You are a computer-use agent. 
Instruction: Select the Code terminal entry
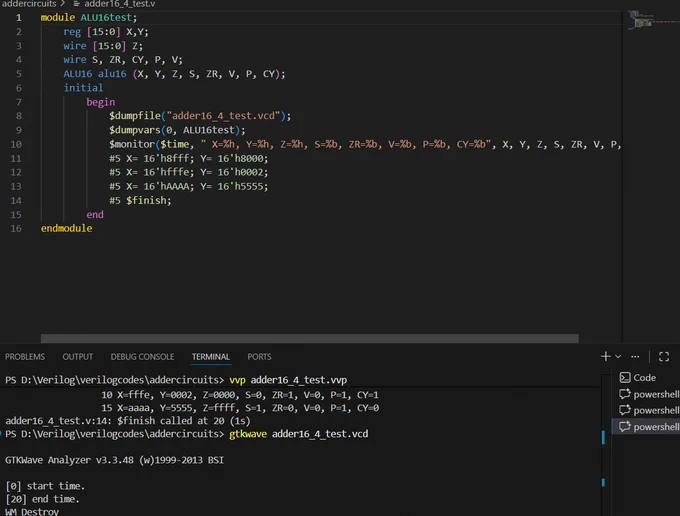point(645,378)
